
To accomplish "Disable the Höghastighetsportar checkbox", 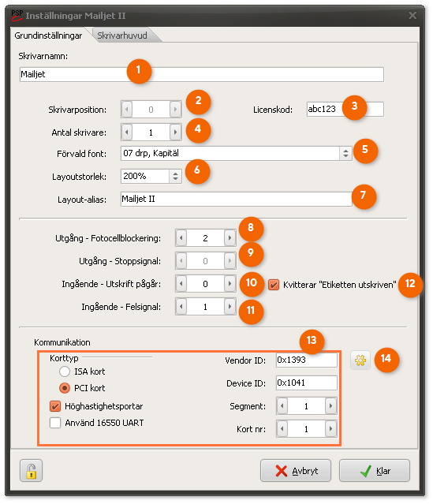I will 55,406.
